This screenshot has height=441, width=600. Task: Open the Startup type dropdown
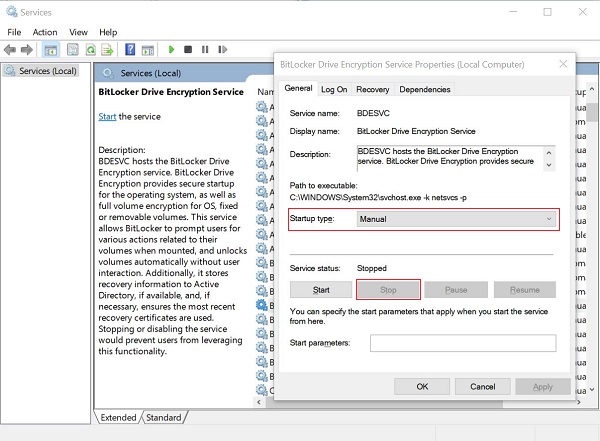456,219
